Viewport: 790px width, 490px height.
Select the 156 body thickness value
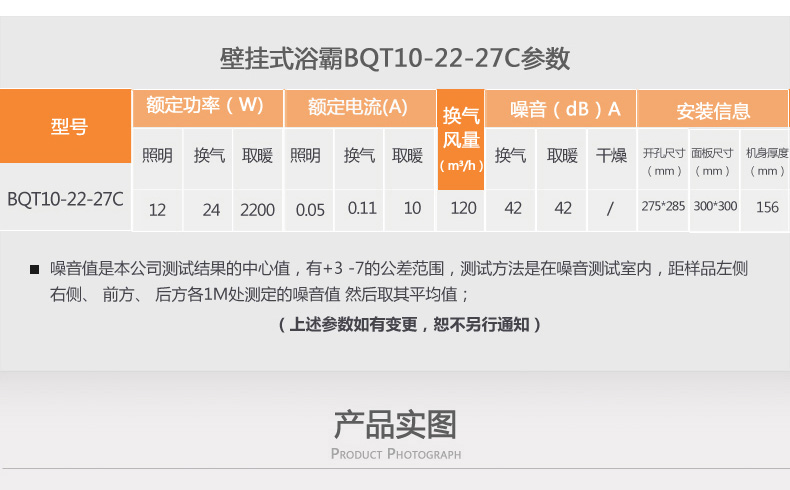point(767,207)
